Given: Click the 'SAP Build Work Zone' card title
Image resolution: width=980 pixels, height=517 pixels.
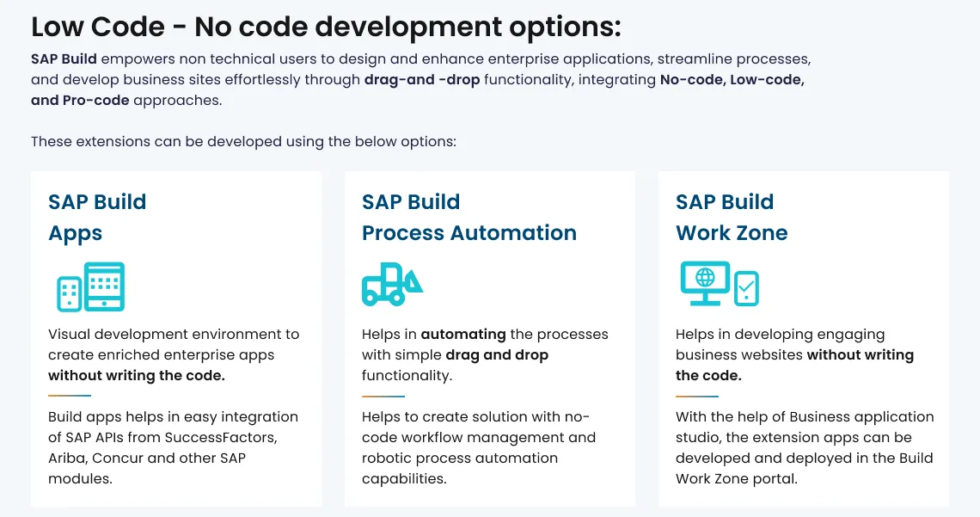Looking at the screenshot, I should pos(732,217).
